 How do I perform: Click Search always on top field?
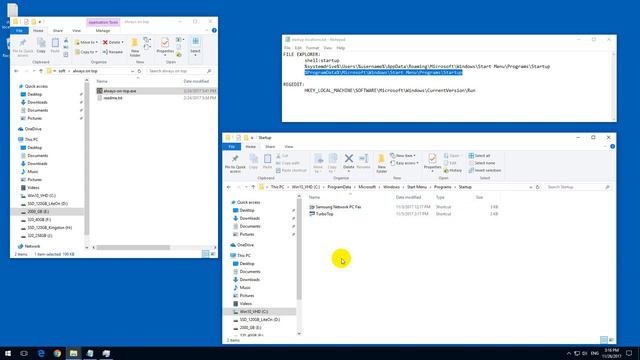click(x=180, y=71)
